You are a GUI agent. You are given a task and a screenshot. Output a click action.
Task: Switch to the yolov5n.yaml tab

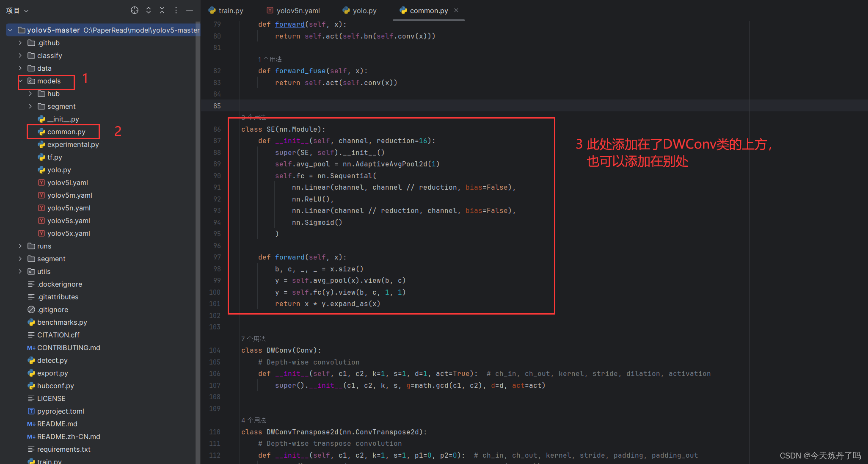point(293,11)
